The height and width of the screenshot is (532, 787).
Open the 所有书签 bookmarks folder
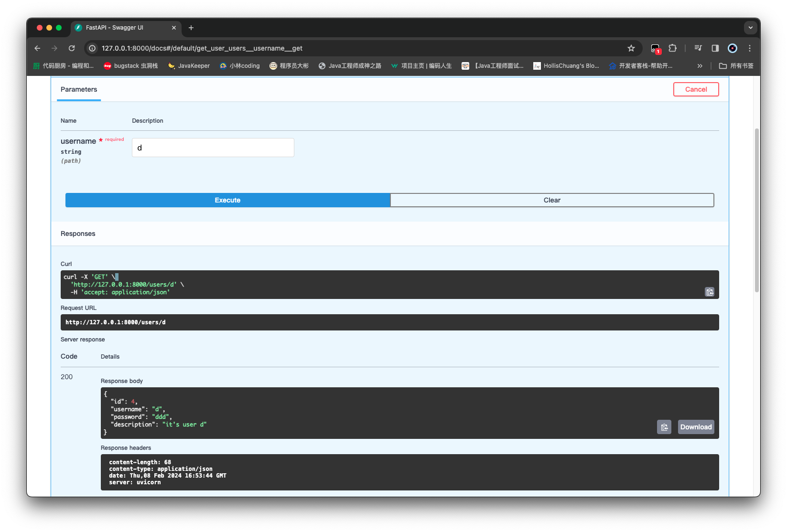[736, 66]
